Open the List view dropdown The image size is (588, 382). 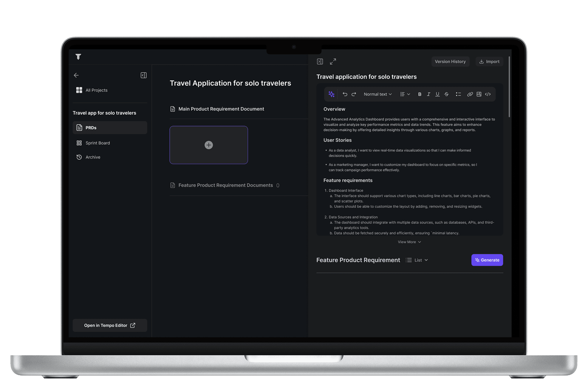click(417, 260)
